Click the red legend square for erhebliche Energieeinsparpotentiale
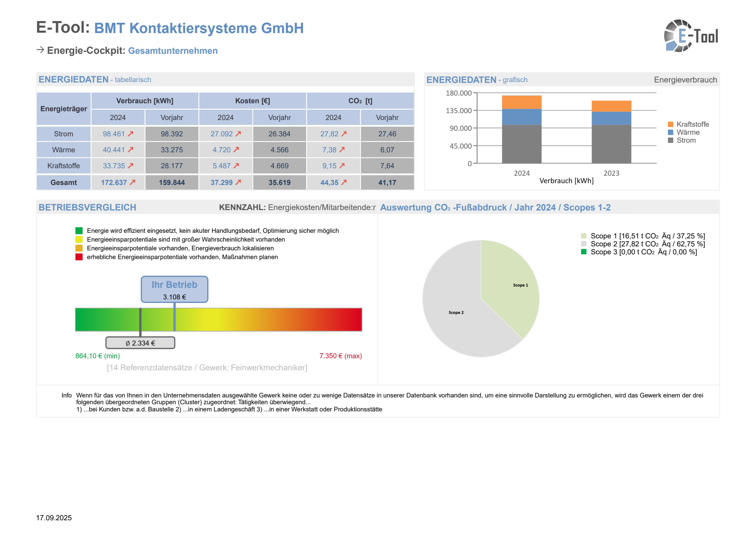The width and height of the screenshot is (756, 535). coord(79,257)
